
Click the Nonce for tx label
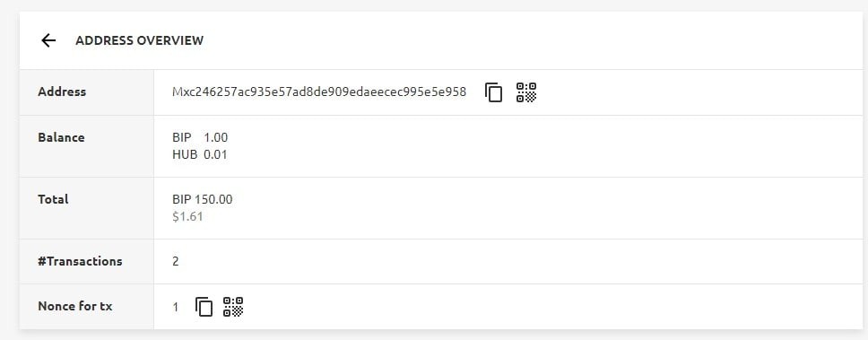(x=74, y=306)
